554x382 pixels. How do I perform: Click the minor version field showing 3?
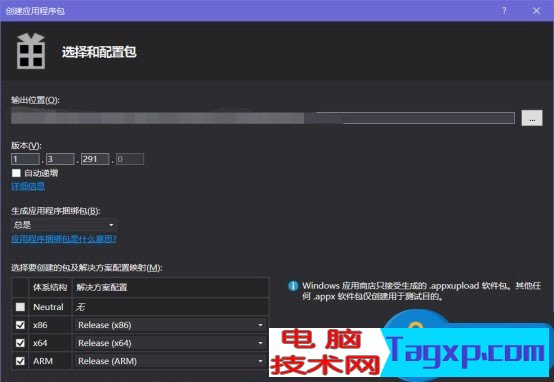tap(60, 159)
